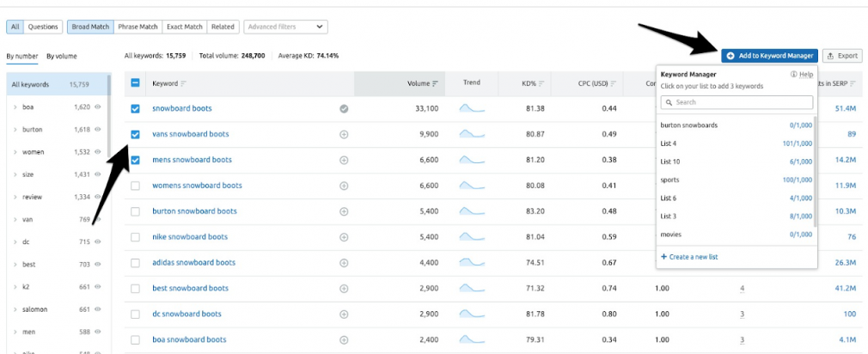
Task: Check the adidas snowboard boots checkbox
Action: (x=135, y=263)
